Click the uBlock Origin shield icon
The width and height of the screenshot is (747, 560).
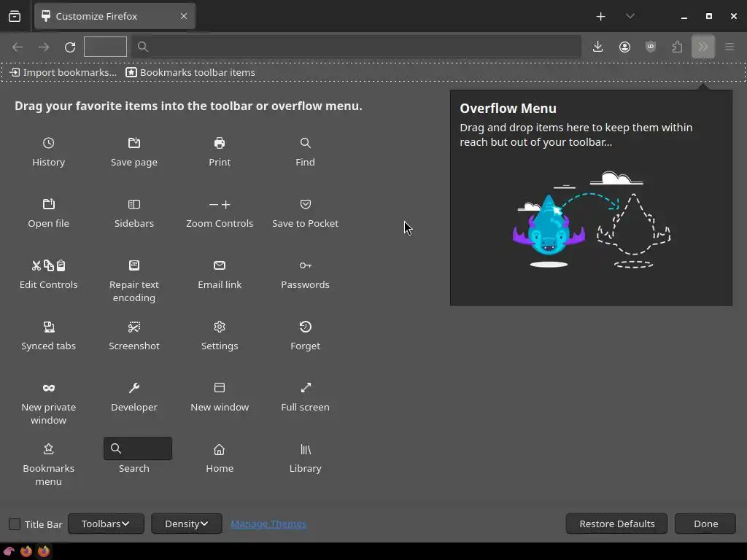click(x=651, y=47)
